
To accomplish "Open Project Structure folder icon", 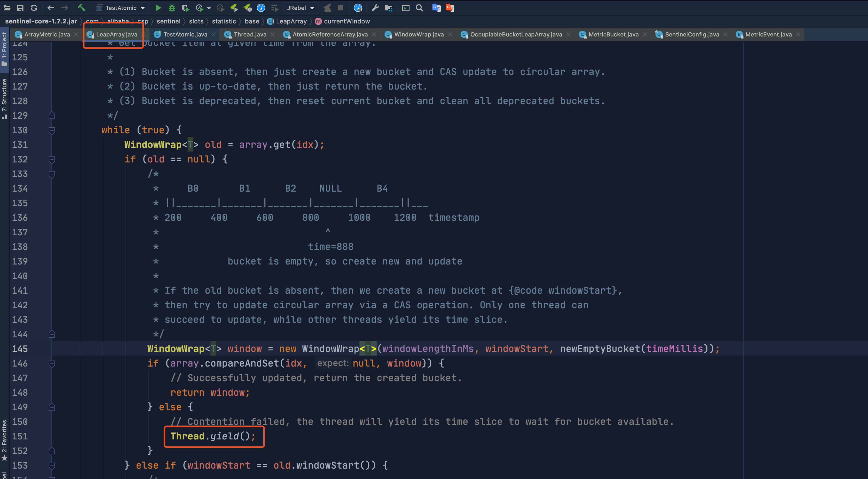I will tap(388, 8).
